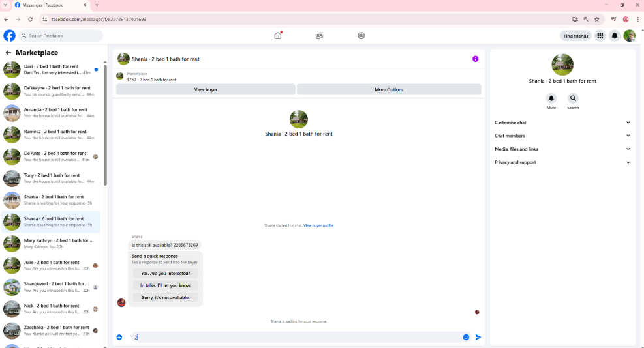
Task: Send quick response 'Sorry, it's not available.'
Action: click(166, 298)
